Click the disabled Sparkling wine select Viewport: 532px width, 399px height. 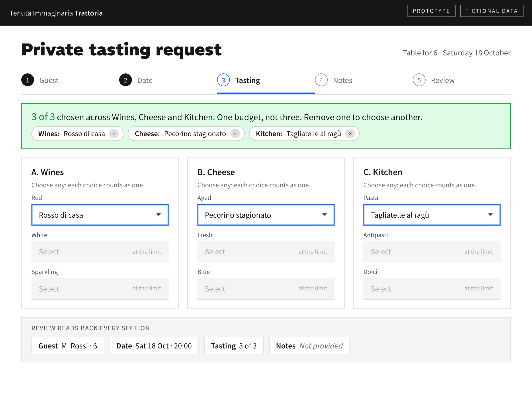click(x=100, y=289)
